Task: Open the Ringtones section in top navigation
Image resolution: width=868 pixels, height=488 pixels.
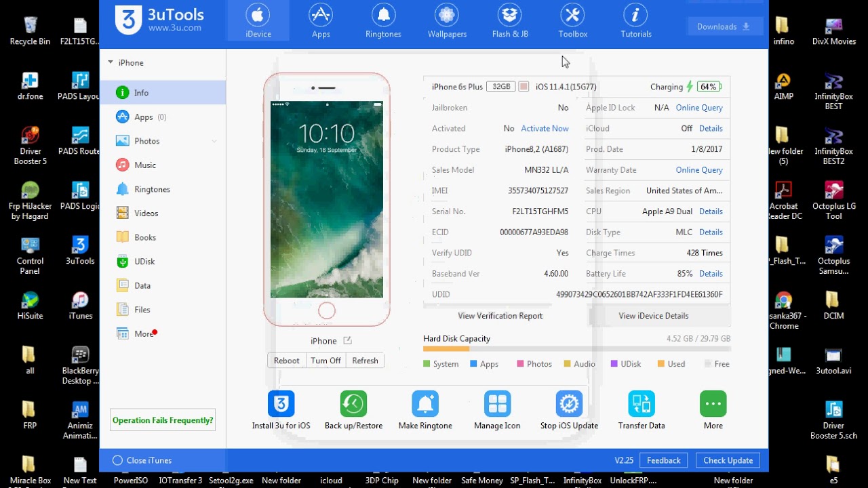Action: (383, 20)
